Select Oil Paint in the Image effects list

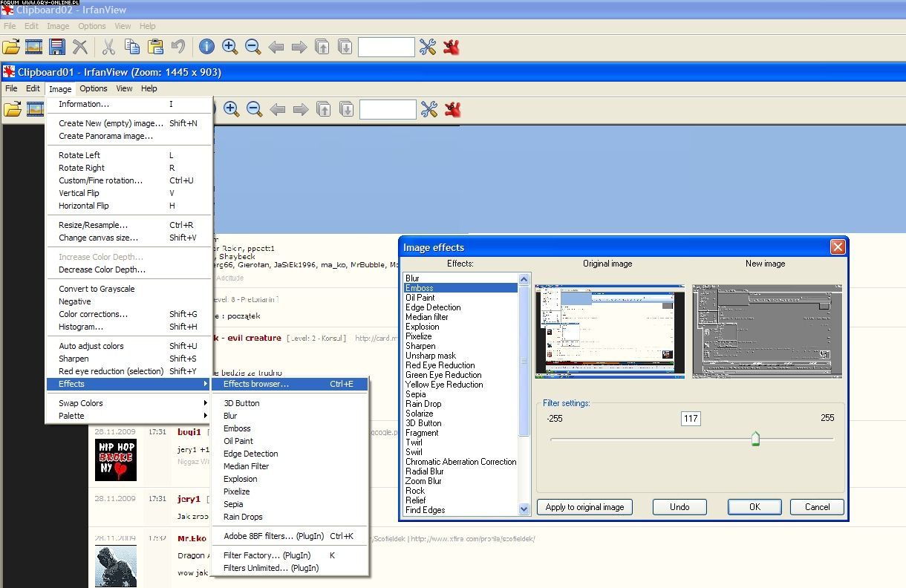coord(420,298)
